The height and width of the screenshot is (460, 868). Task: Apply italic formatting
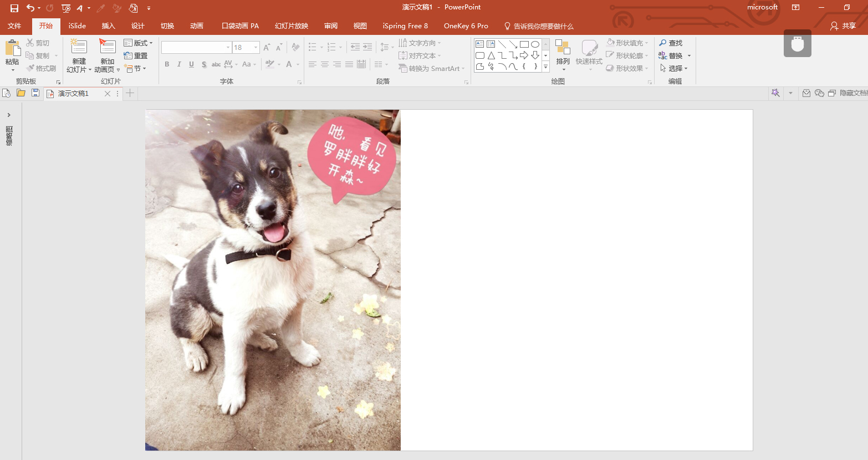[179, 64]
